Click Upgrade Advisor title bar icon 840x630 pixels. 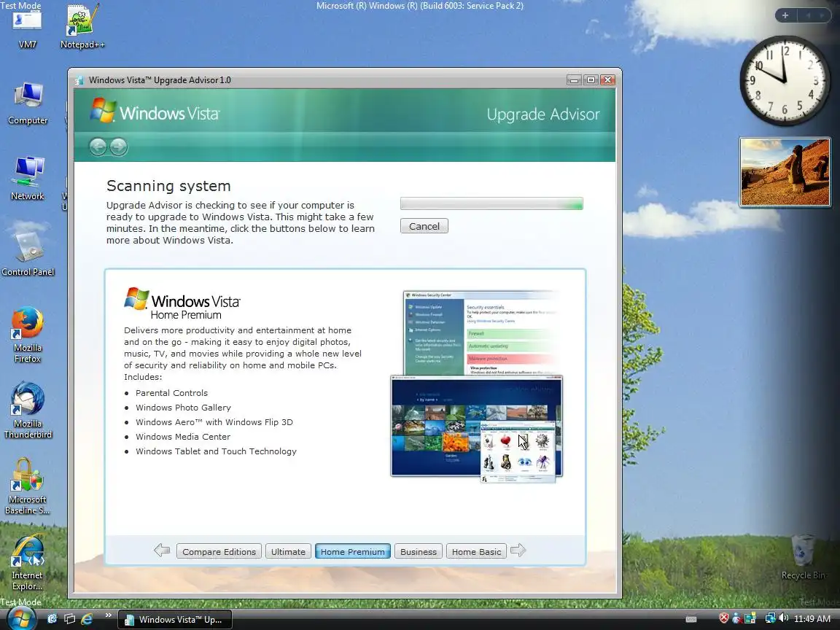pos(79,80)
